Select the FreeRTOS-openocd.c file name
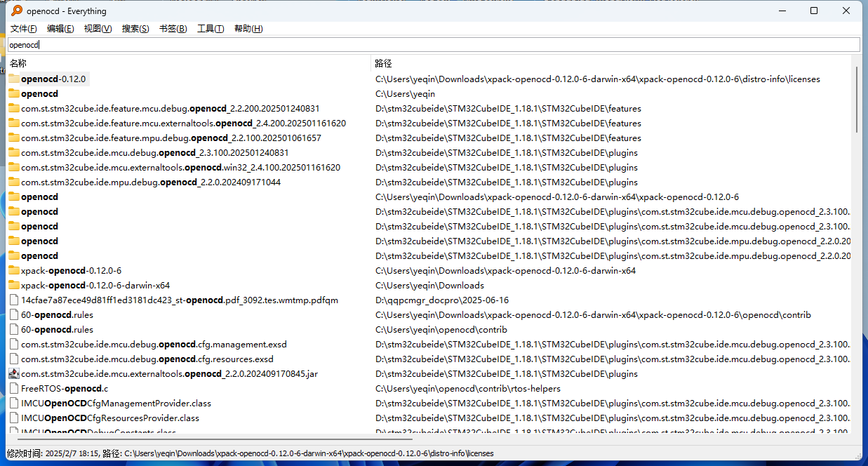868x466 pixels. pos(65,388)
